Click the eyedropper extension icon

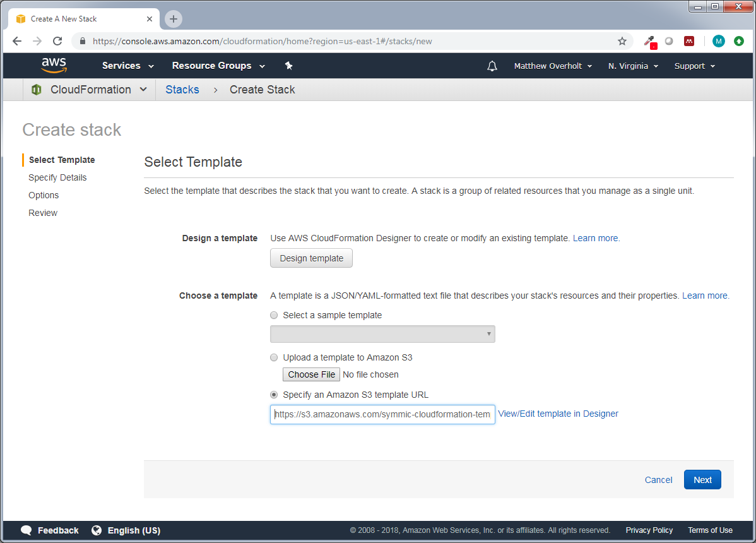[650, 42]
